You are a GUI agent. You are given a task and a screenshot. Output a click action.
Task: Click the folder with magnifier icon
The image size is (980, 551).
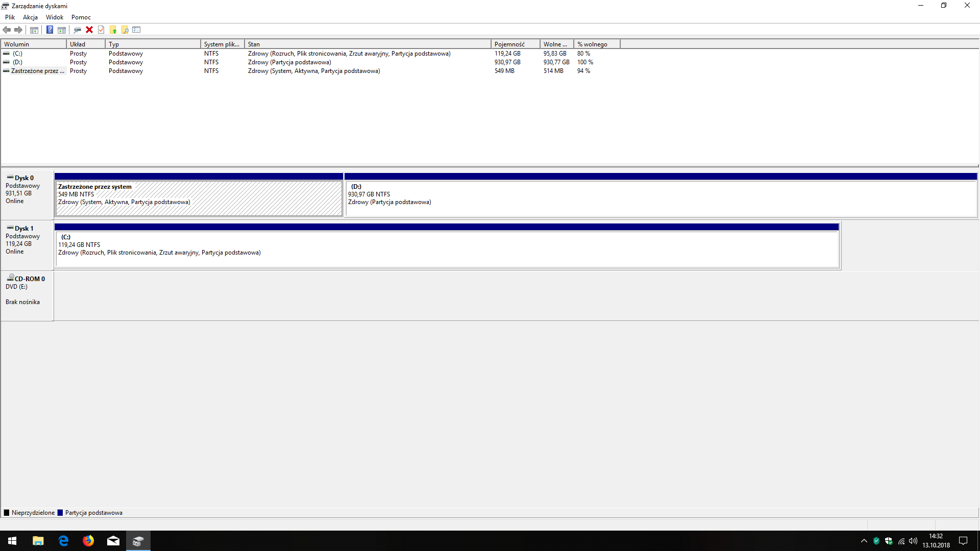pyautogui.click(x=125, y=30)
